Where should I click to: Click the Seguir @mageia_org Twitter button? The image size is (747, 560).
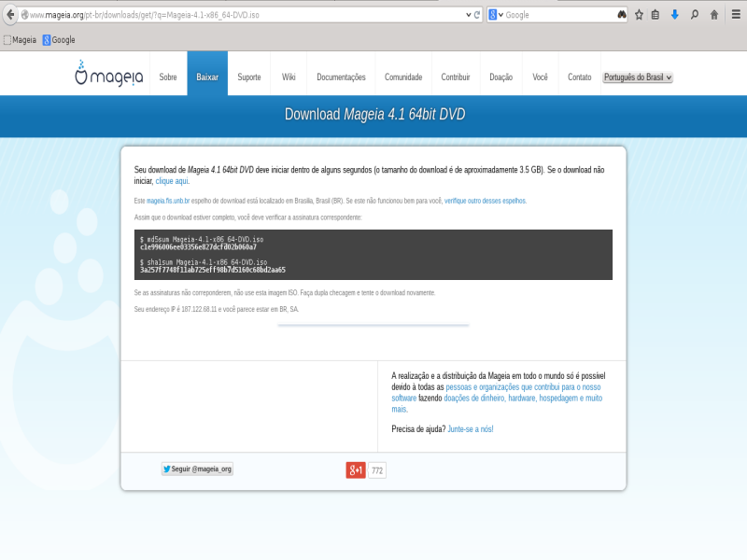click(197, 469)
